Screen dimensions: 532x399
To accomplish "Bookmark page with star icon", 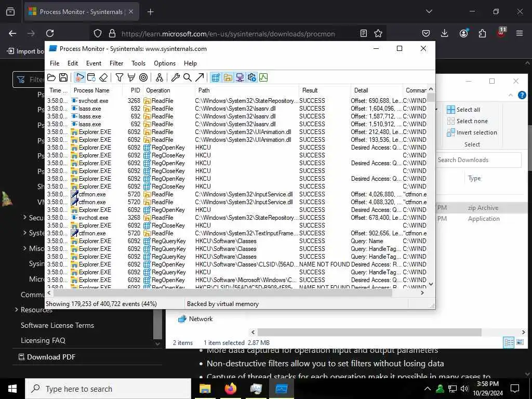I will coord(378,33).
